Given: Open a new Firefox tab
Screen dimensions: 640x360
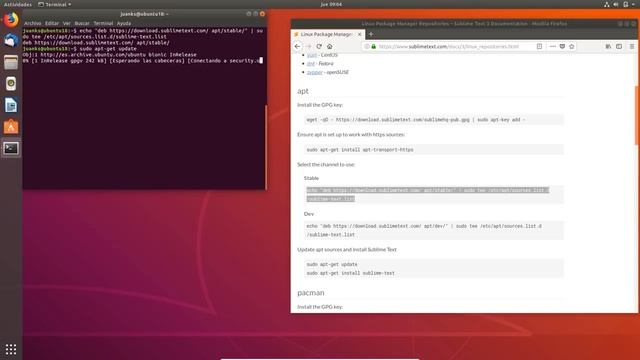Looking at the screenshot, I should click(371, 34).
